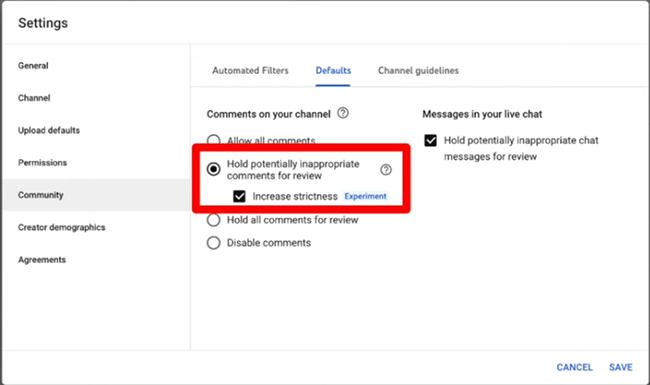Click help icon beside Comments on your channel
650x385 pixels.
[x=343, y=113]
